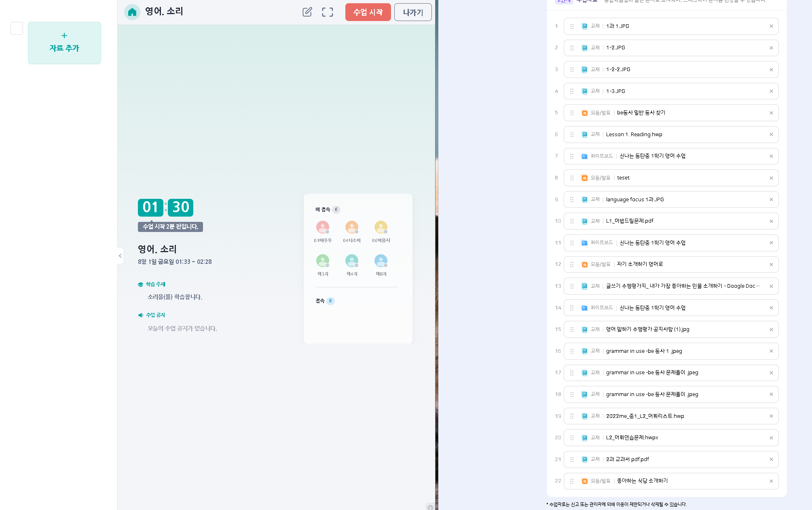Open the L1_어법드릴문제.pdf list item
Image resolution: width=812 pixels, height=510 pixels.
tap(630, 221)
